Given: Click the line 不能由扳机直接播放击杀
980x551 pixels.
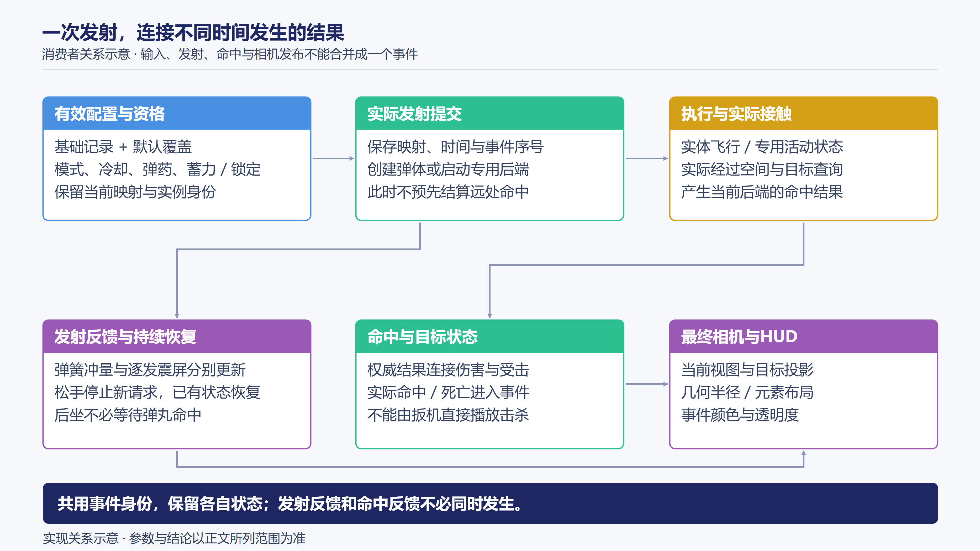Looking at the screenshot, I should [448, 415].
